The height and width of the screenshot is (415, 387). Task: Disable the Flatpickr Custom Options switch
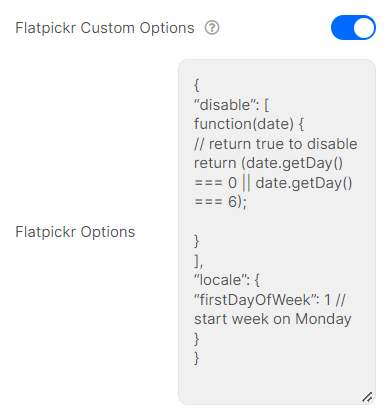[353, 27]
